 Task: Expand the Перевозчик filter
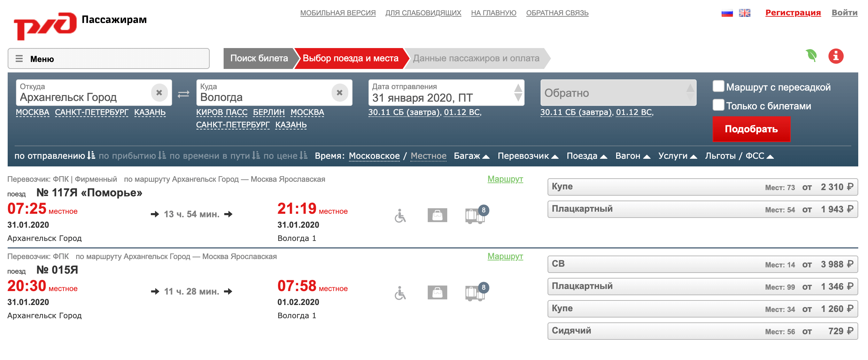[528, 156]
